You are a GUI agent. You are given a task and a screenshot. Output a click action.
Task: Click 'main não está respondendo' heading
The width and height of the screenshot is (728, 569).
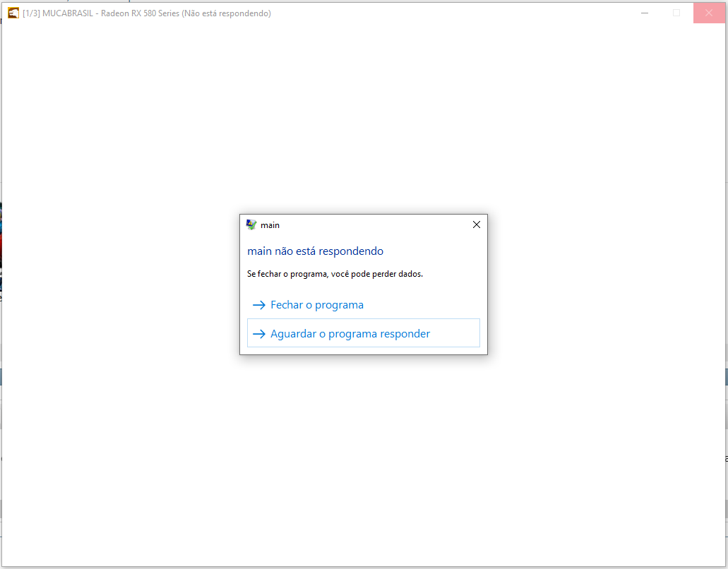click(315, 251)
